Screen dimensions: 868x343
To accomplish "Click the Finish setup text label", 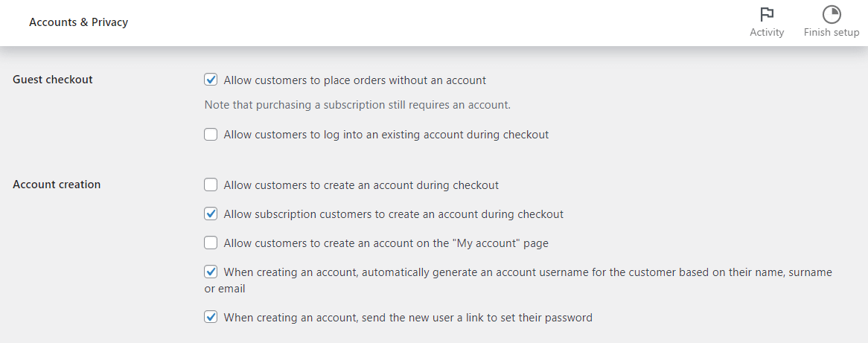I will point(832,32).
